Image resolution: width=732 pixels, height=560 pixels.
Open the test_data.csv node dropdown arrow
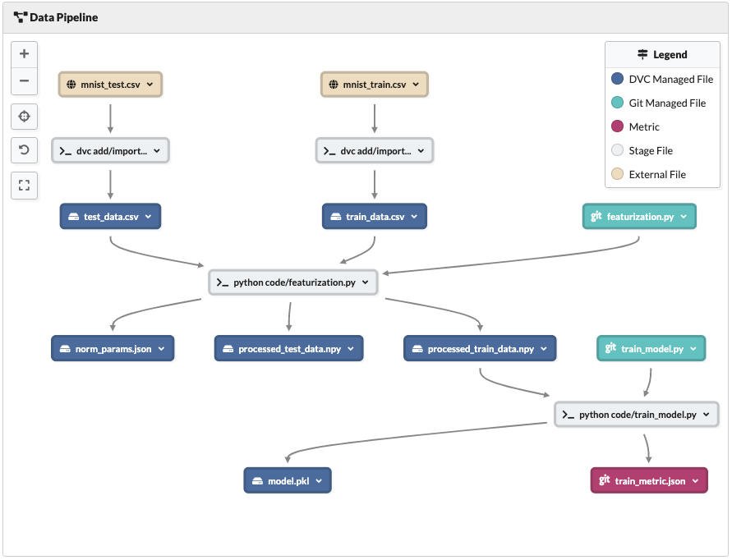pos(149,217)
